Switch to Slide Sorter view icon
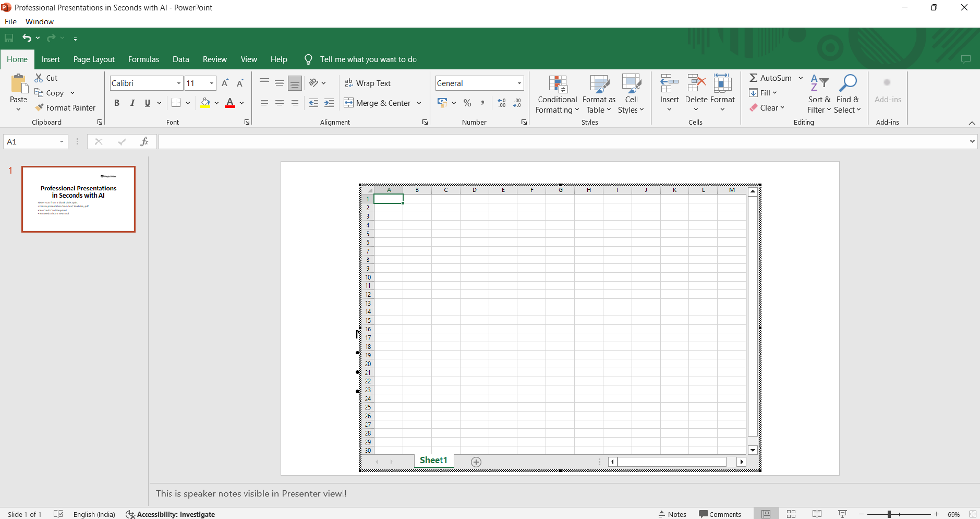This screenshot has height=519, width=980. (791, 514)
